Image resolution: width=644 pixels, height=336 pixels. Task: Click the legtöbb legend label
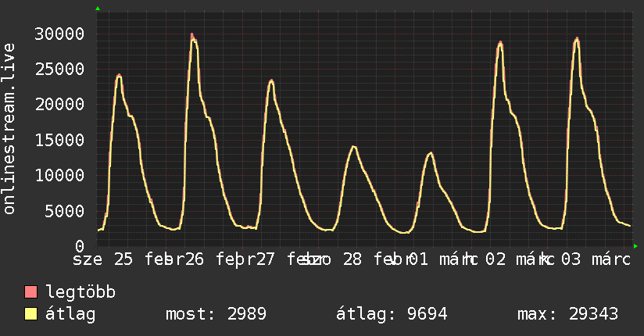[80, 292]
